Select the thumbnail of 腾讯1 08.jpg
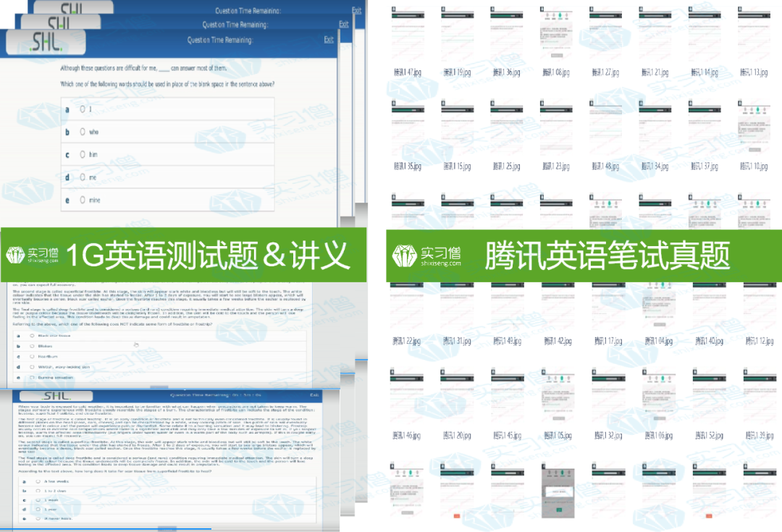The image size is (782, 532). click(x=557, y=34)
